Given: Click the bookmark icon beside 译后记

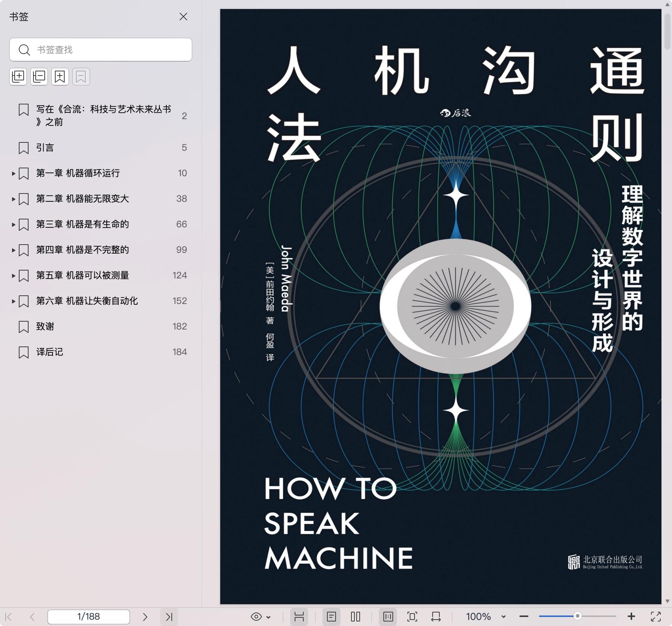Looking at the screenshot, I should (x=24, y=352).
